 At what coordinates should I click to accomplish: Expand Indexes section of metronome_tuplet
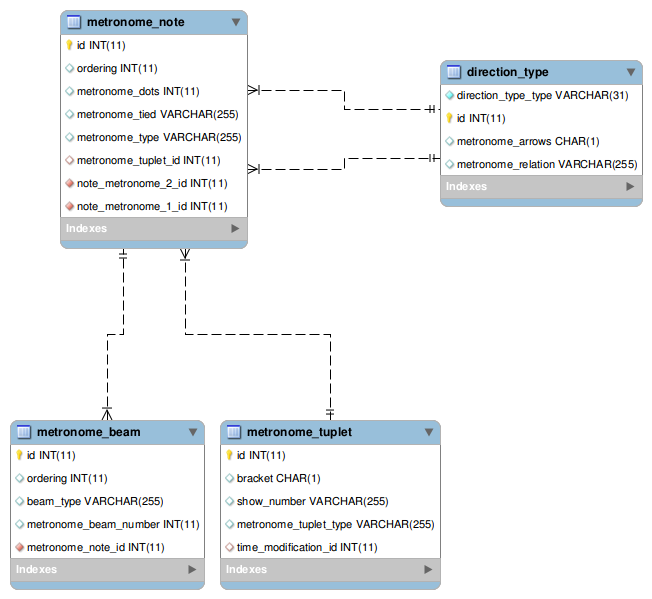pyautogui.click(x=428, y=569)
